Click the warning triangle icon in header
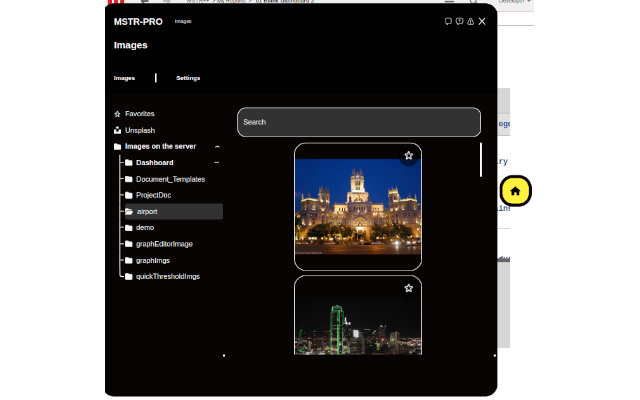This screenshot has height=400, width=640. (471, 22)
